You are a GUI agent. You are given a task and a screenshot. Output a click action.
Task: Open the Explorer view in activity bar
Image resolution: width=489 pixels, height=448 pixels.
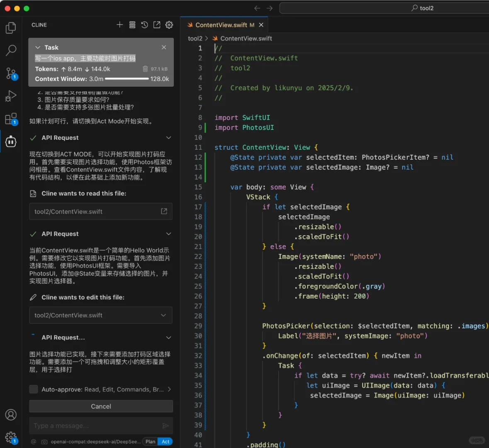[11, 28]
